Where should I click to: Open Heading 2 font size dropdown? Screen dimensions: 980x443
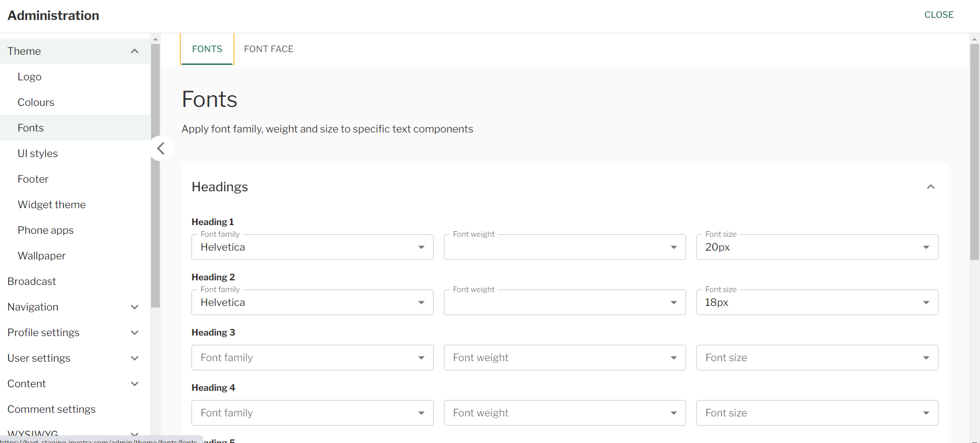pos(817,303)
